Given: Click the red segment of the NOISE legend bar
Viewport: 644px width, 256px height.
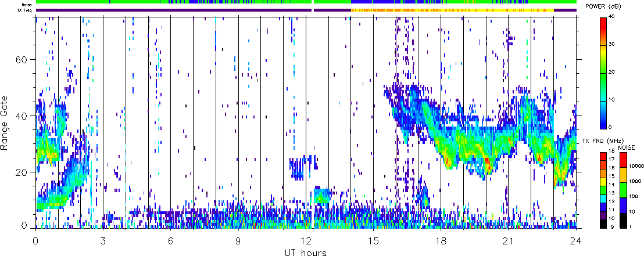Looking at the screenshot, I should click(x=623, y=159).
